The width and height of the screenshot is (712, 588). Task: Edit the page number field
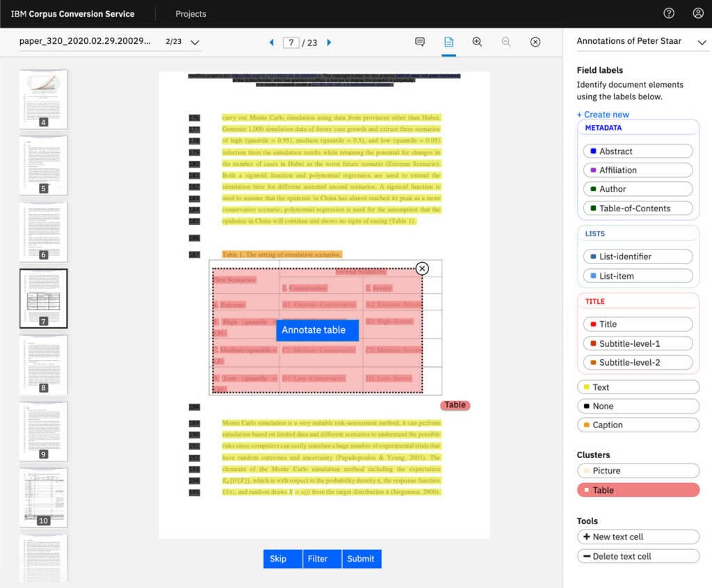(291, 42)
